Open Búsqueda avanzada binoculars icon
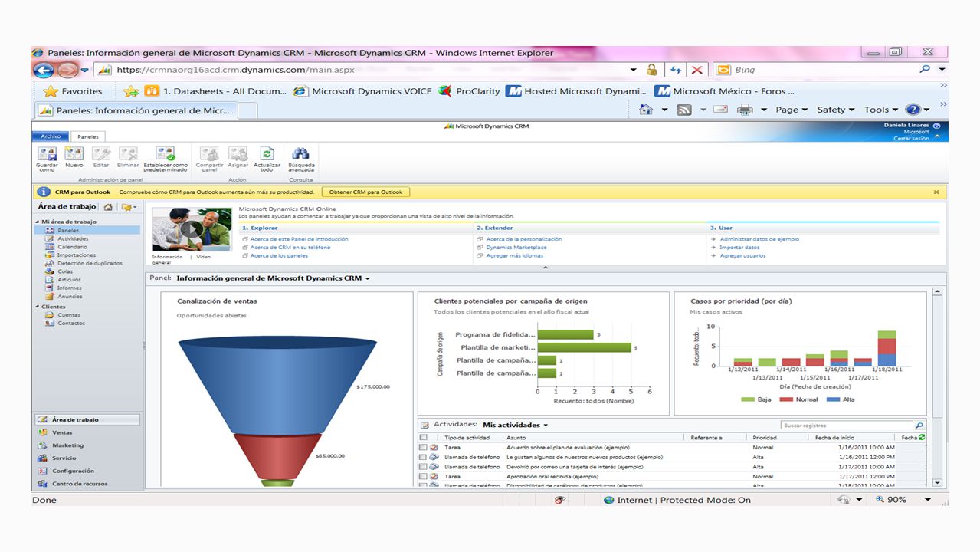Image resolution: width=980 pixels, height=552 pixels. (301, 154)
